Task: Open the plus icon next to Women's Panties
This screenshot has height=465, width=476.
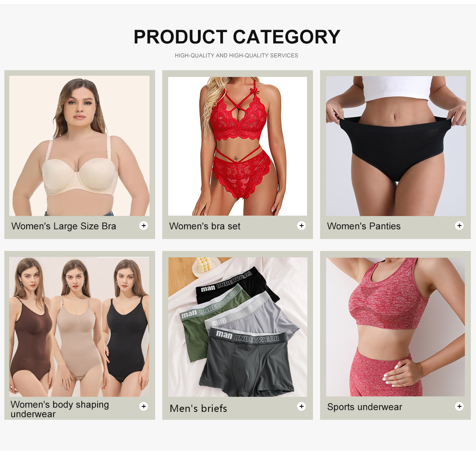Action: coord(459,226)
